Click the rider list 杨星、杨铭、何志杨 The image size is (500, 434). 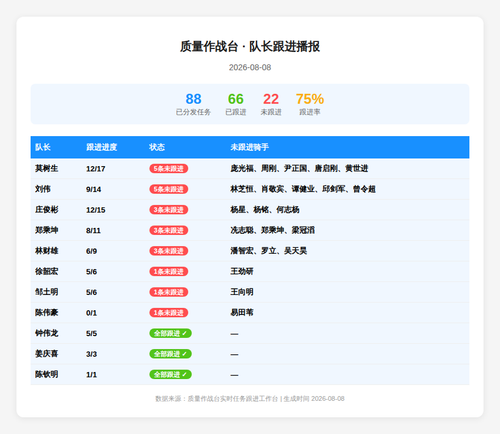(265, 210)
